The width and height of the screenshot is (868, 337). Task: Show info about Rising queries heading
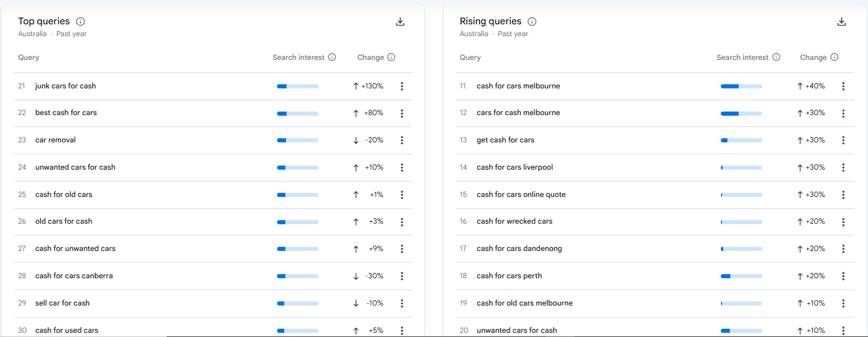pyautogui.click(x=532, y=21)
